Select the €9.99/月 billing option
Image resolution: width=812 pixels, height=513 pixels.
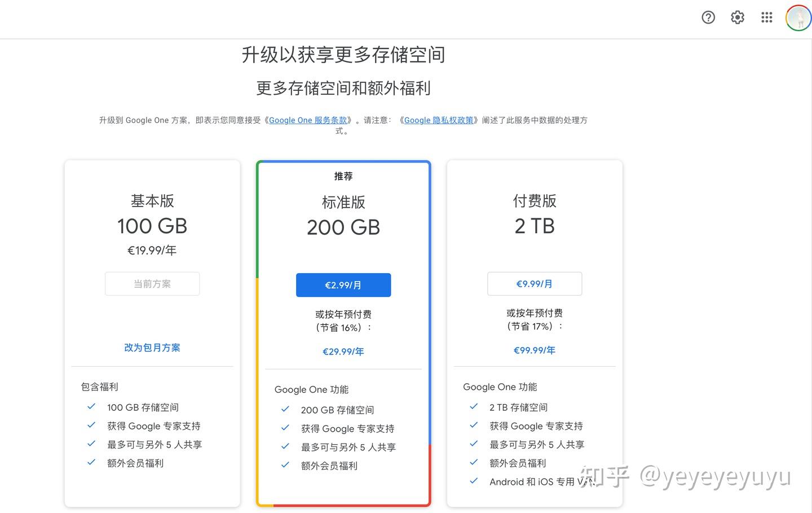point(534,283)
